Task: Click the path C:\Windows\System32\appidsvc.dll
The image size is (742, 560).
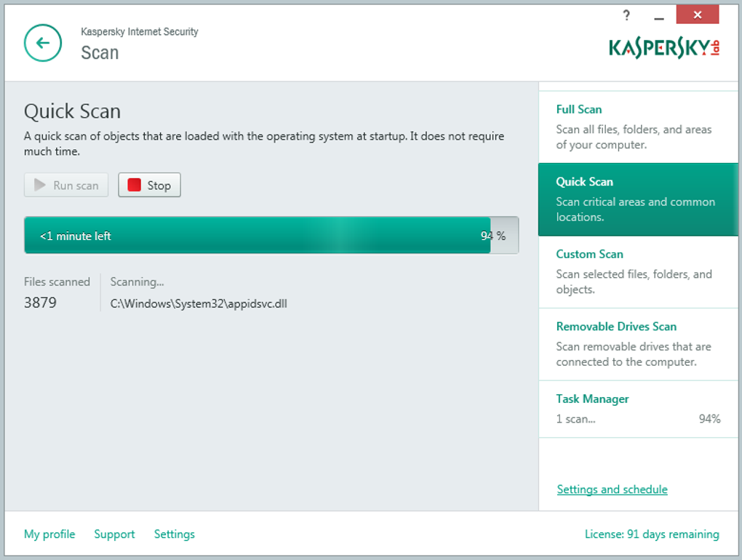Action: [x=199, y=304]
